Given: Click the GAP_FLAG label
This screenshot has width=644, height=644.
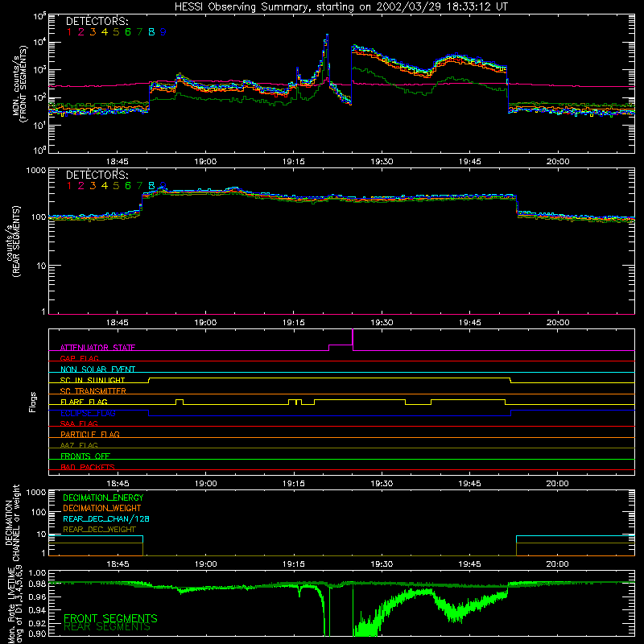Looking at the screenshot, I should coord(79,358).
